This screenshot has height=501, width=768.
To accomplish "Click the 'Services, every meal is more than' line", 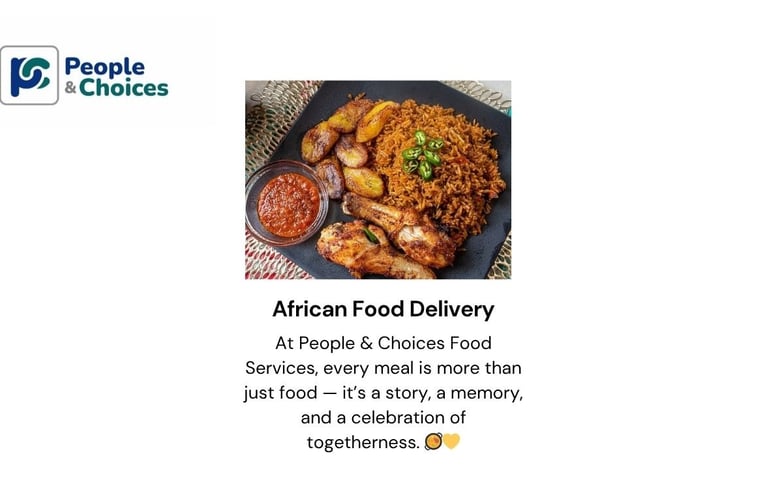I will 383,367.
